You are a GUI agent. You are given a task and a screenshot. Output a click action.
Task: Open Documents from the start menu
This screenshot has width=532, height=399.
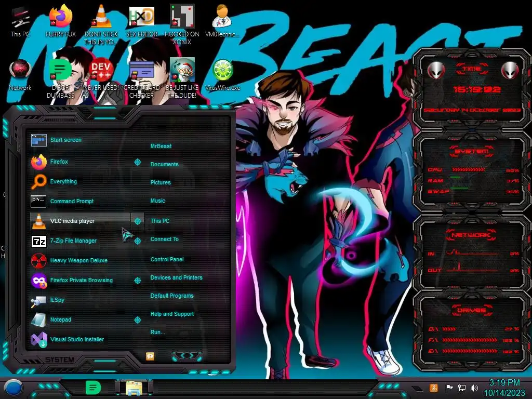tap(165, 164)
